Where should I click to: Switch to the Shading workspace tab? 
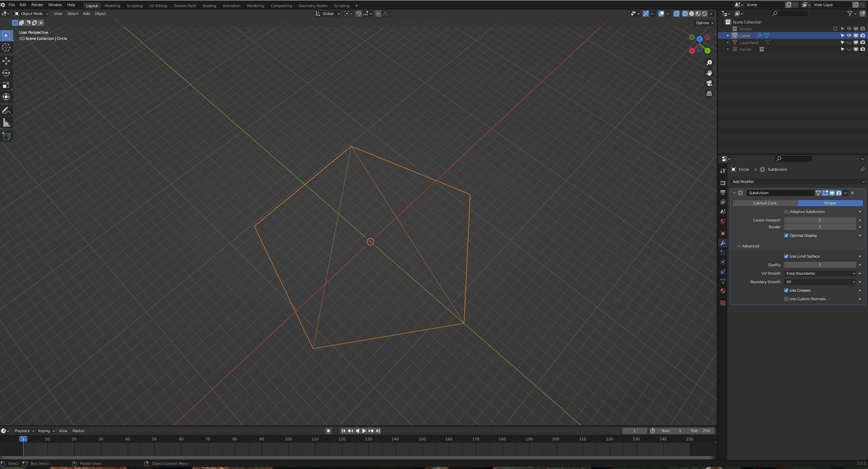point(209,6)
